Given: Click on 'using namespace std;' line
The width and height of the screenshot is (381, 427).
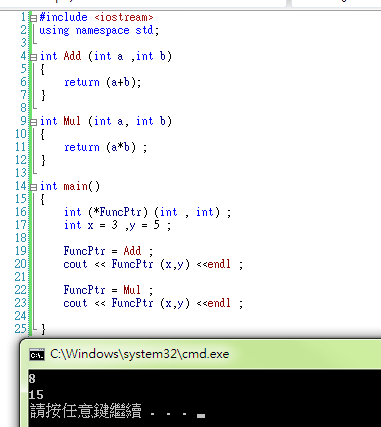Looking at the screenshot, I should tap(99, 30).
